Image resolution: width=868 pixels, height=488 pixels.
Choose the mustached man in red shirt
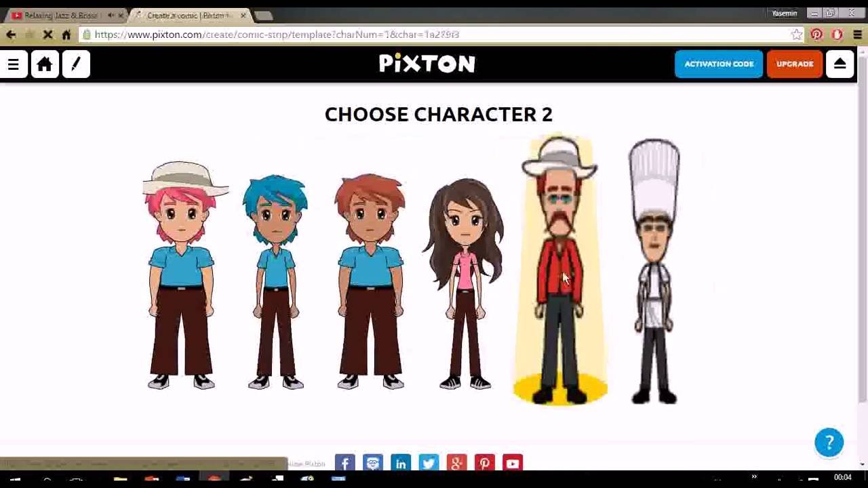(559, 271)
